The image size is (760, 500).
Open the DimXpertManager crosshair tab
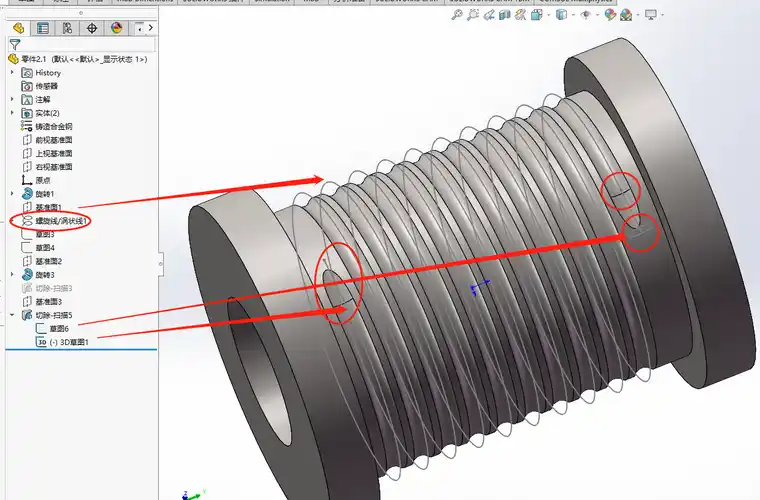click(92, 28)
